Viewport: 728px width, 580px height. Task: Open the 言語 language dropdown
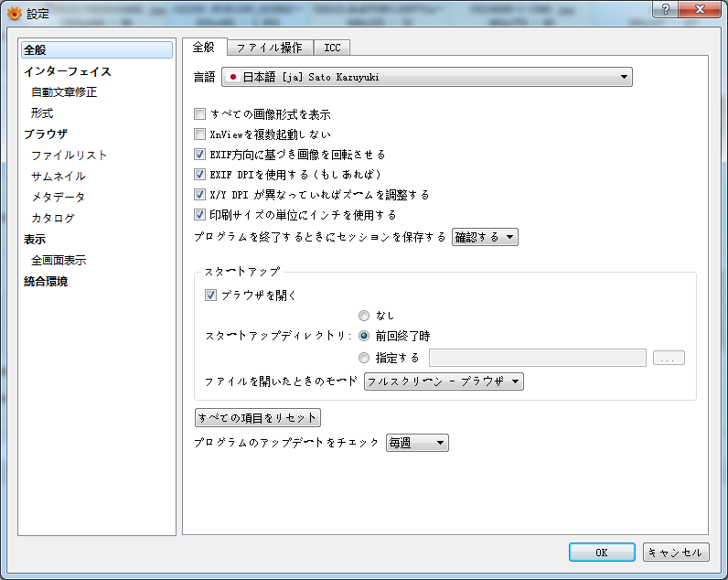(x=427, y=77)
